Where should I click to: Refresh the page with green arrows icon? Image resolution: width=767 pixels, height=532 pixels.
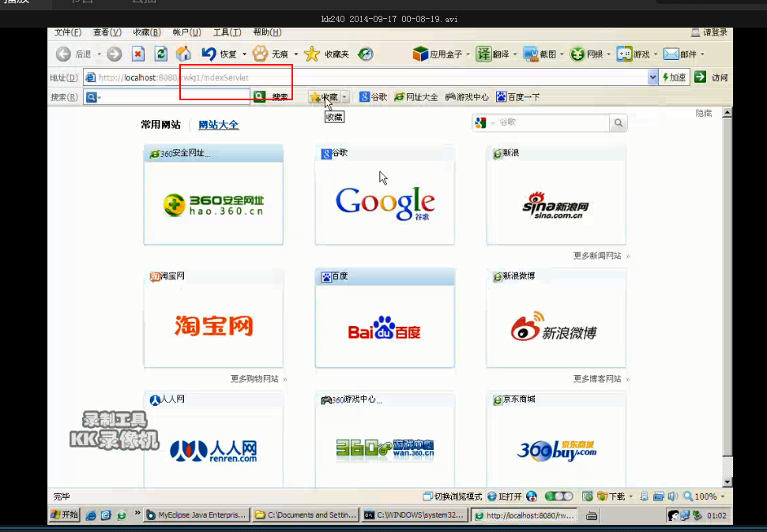(160, 54)
